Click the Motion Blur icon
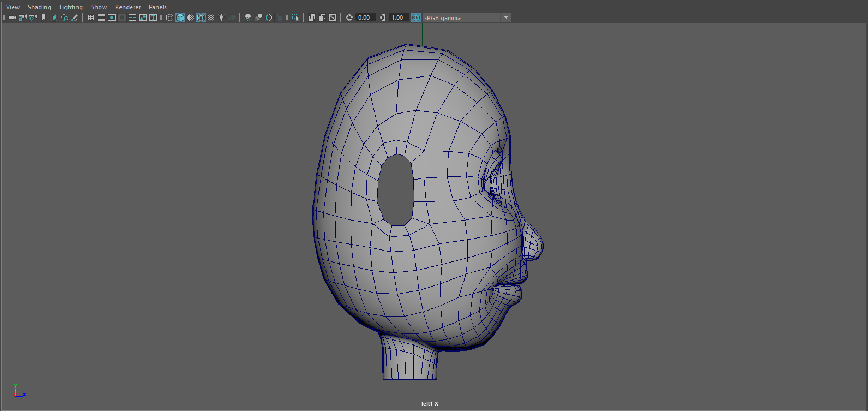This screenshot has width=868, height=411. pyautogui.click(x=258, y=17)
